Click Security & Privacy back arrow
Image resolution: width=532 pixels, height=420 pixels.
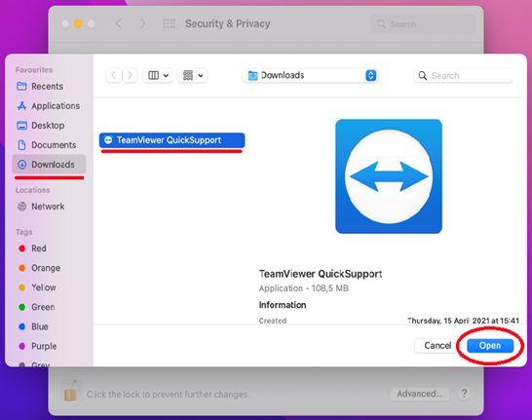point(119,23)
